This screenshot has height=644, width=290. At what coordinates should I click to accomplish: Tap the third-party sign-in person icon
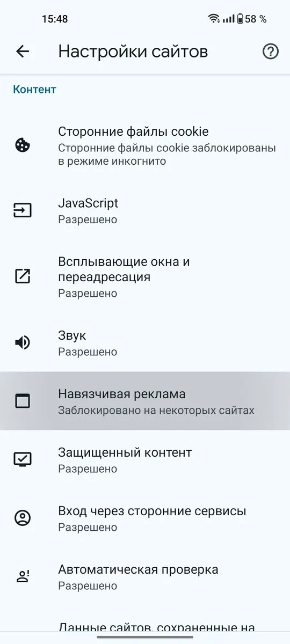23,518
